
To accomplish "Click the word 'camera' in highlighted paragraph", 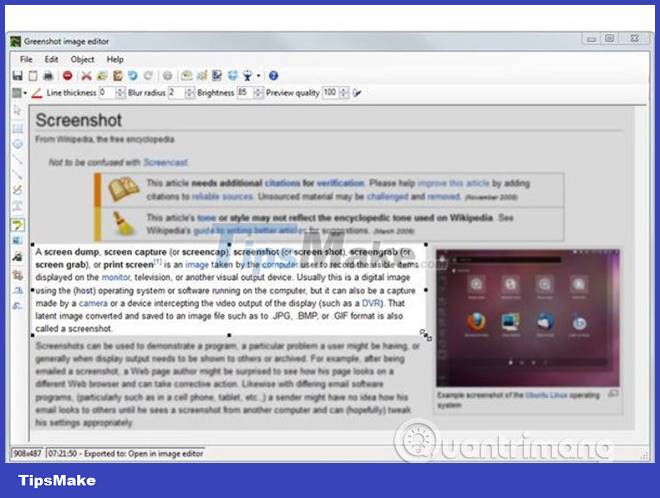I will pyautogui.click(x=93, y=303).
